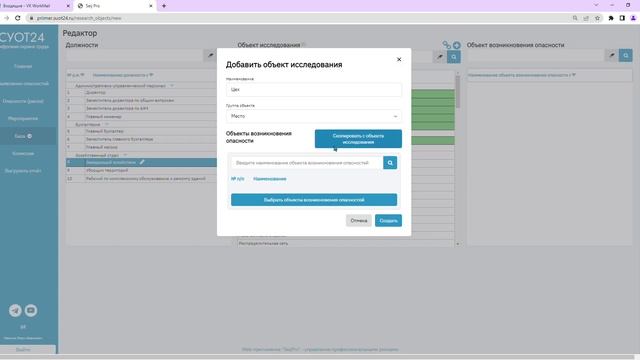Screen dimensions: 640x360
Task: Click "Скопировать с объекта исследования" button
Action: (358, 139)
